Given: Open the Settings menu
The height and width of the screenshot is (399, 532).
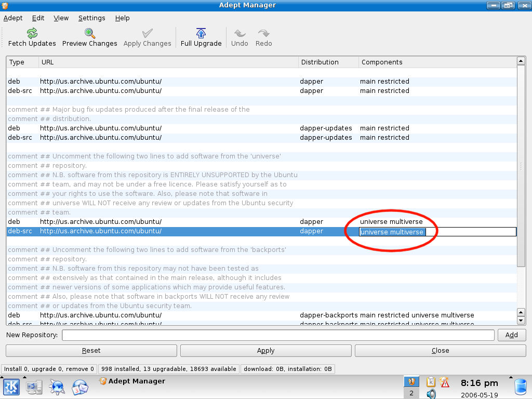Looking at the screenshot, I should (x=91, y=18).
